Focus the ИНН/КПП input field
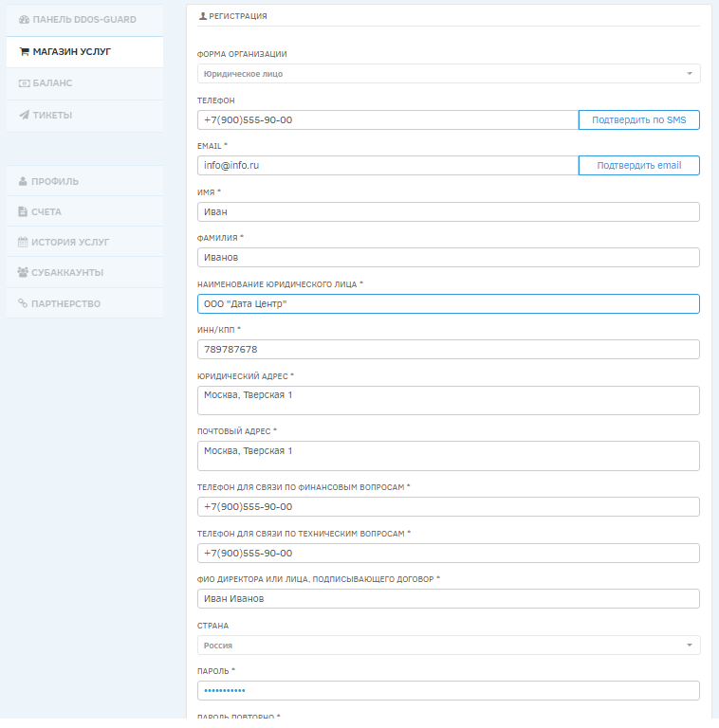This screenshot has width=719, height=728. coord(448,350)
